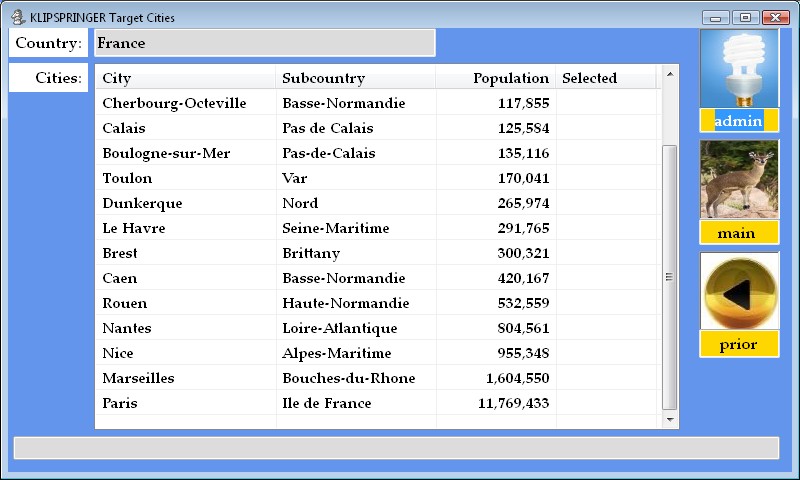Click the gold back-arrow prior icon
This screenshot has height=480, width=800.
(x=739, y=293)
